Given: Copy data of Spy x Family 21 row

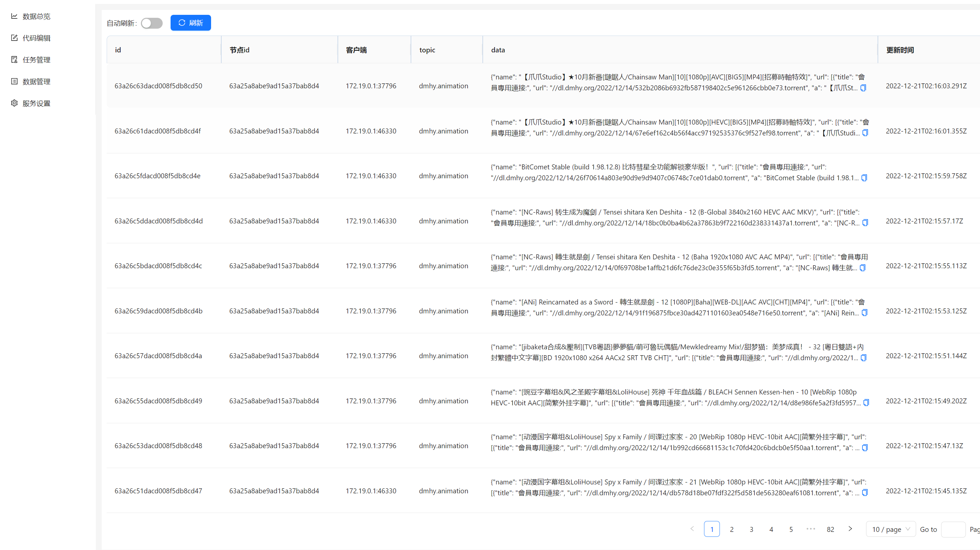Looking at the screenshot, I should (865, 493).
